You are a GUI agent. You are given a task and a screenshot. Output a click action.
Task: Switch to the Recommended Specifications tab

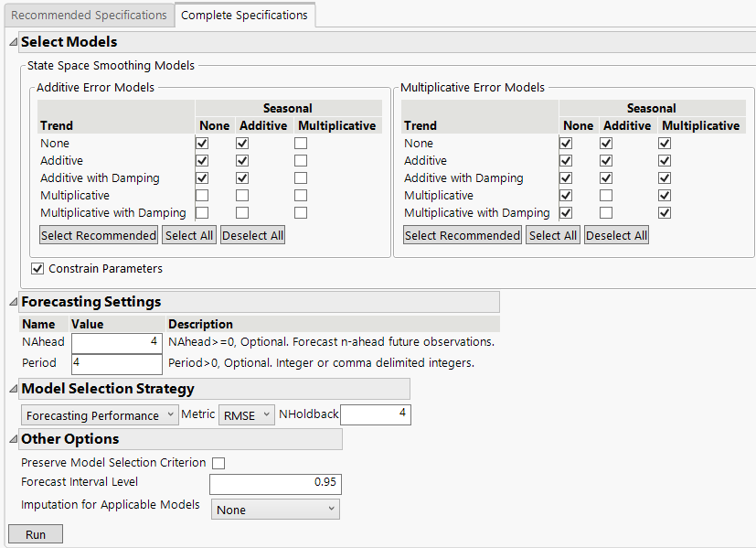[x=89, y=15]
